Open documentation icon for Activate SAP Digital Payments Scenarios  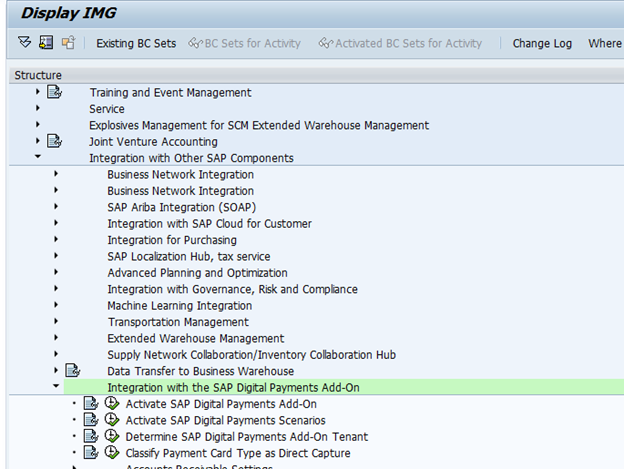pos(91,420)
